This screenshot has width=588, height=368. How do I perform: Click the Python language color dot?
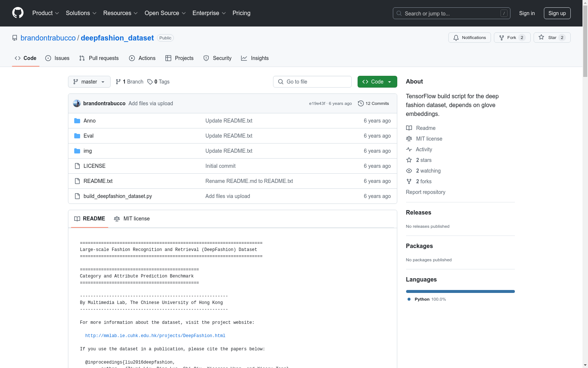[409, 299]
